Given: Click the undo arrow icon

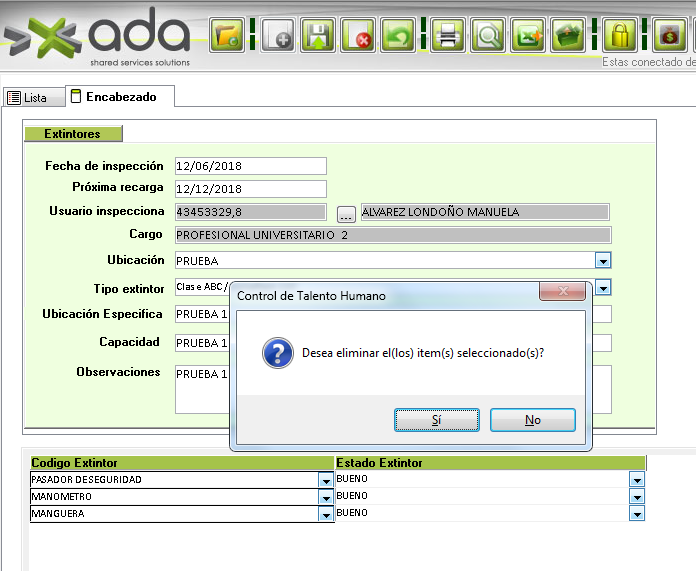Looking at the screenshot, I should click(x=400, y=36).
